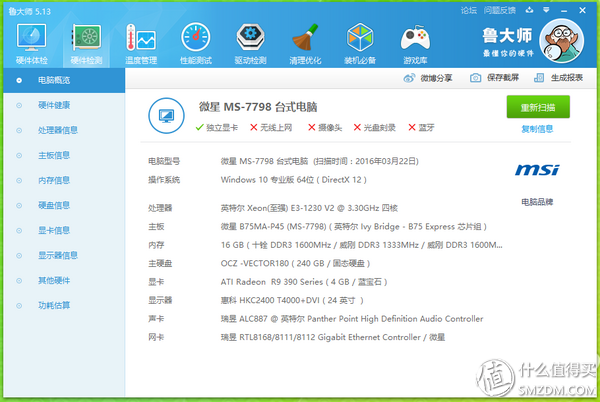600x402 pixels.
Task: Click the Windows 10 专业版 64位 value
Action: click(293, 180)
